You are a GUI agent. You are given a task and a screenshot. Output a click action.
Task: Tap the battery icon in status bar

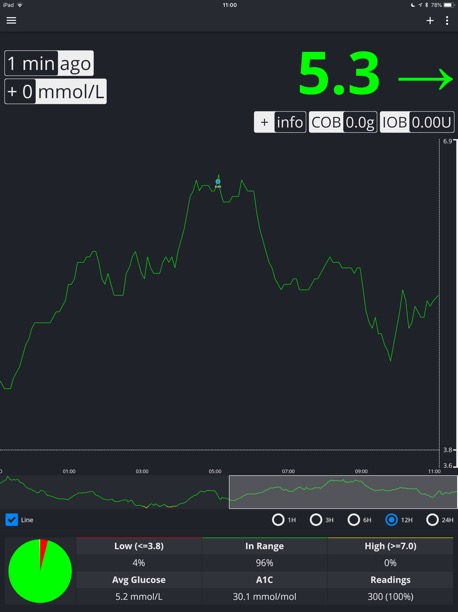(449, 5)
